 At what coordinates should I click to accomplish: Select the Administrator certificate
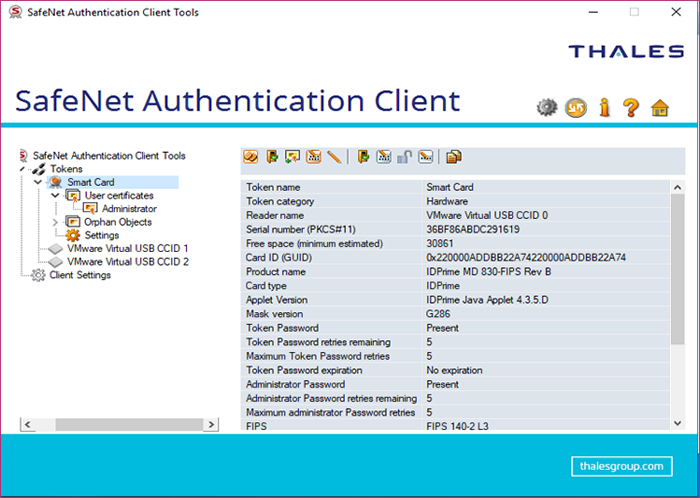point(128,209)
